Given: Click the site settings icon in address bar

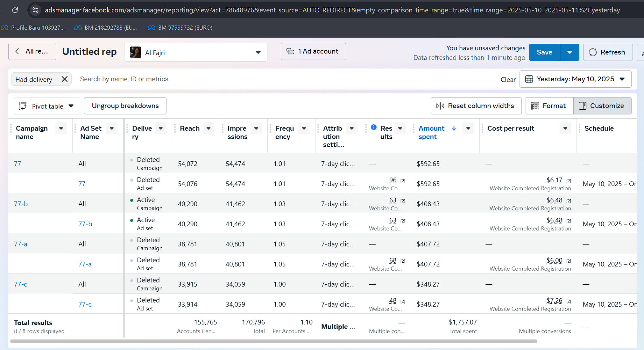Looking at the screenshot, I should [x=35, y=10].
